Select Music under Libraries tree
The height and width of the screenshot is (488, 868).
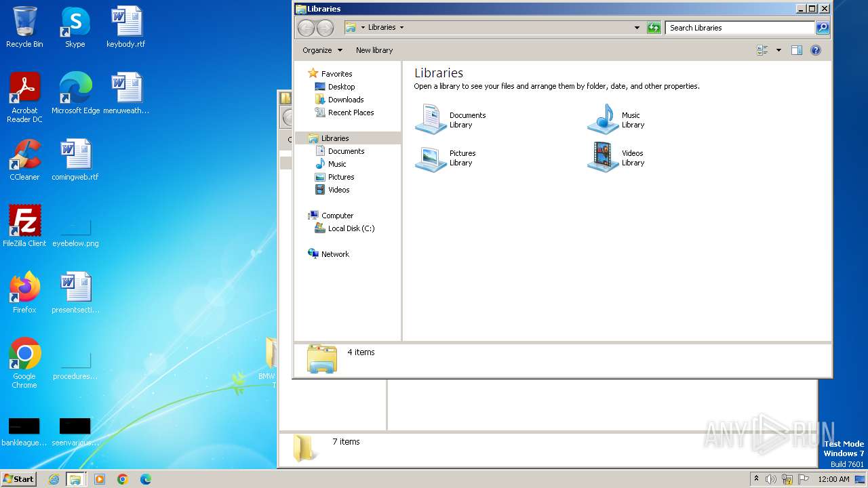331,164
